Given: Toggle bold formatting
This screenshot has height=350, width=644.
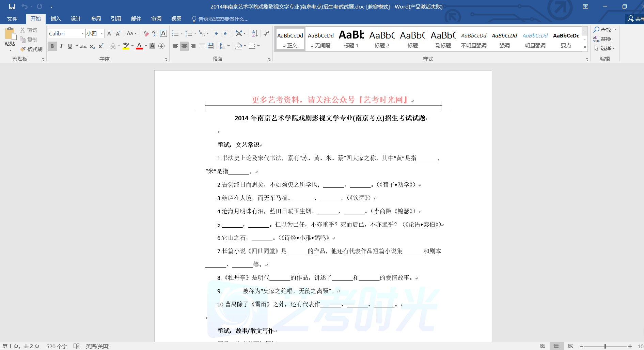Looking at the screenshot, I should click(52, 46).
